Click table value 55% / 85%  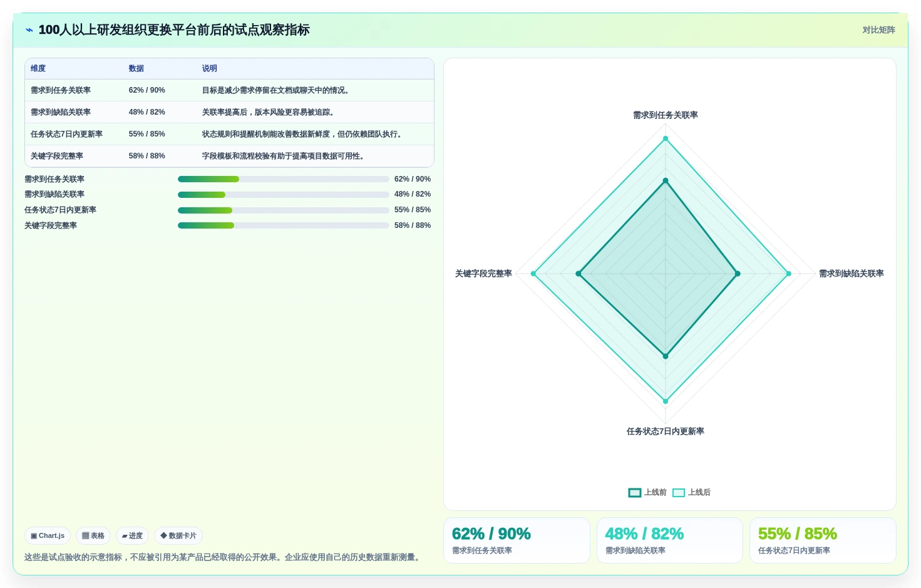[147, 135]
